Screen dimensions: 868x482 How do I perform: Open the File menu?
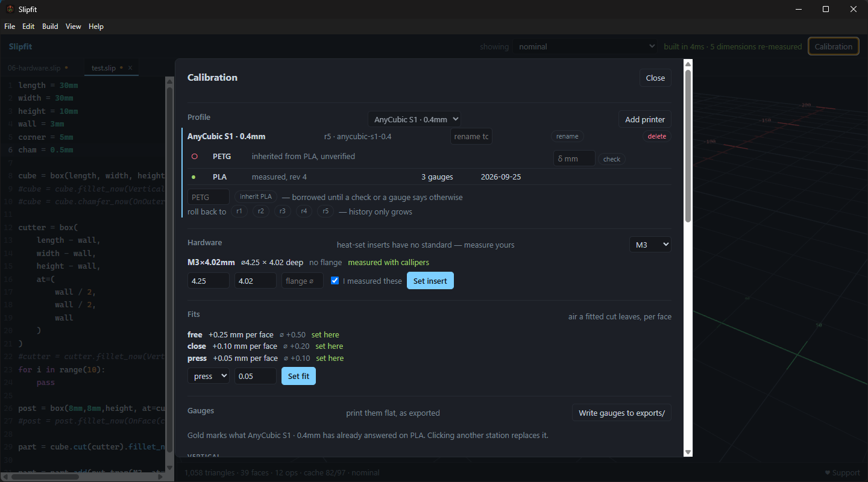(10, 27)
